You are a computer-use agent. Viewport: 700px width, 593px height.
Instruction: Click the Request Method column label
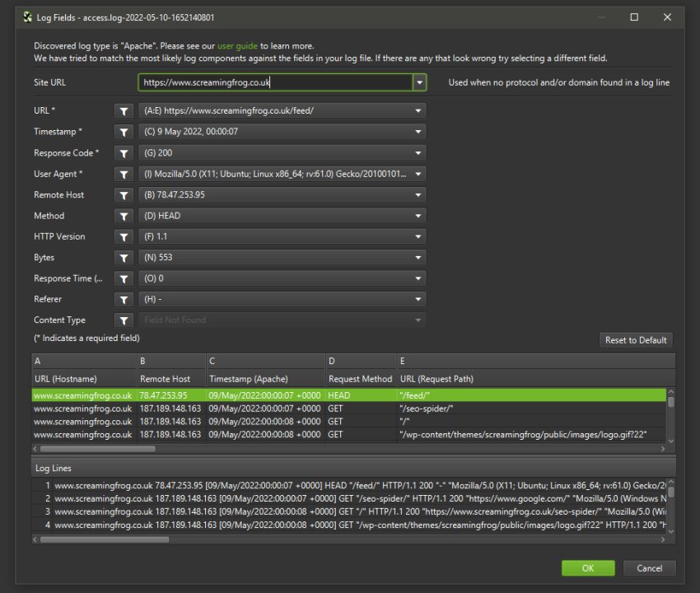[360, 379]
